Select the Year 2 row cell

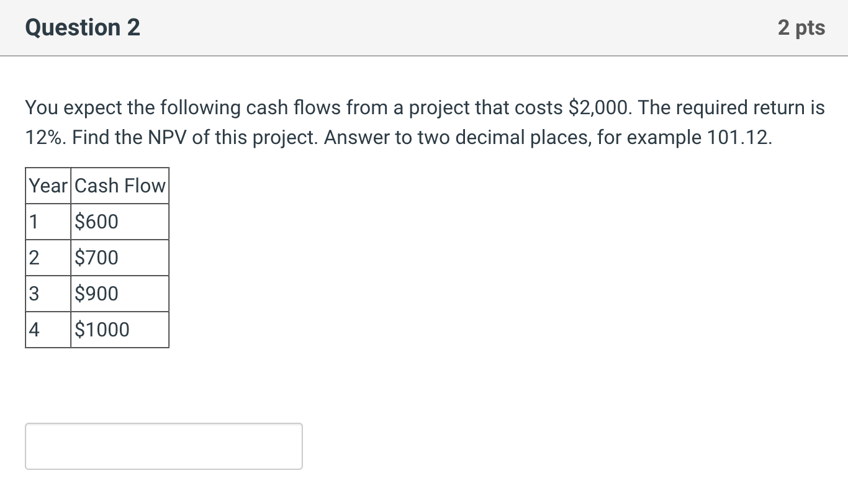[x=48, y=258]
